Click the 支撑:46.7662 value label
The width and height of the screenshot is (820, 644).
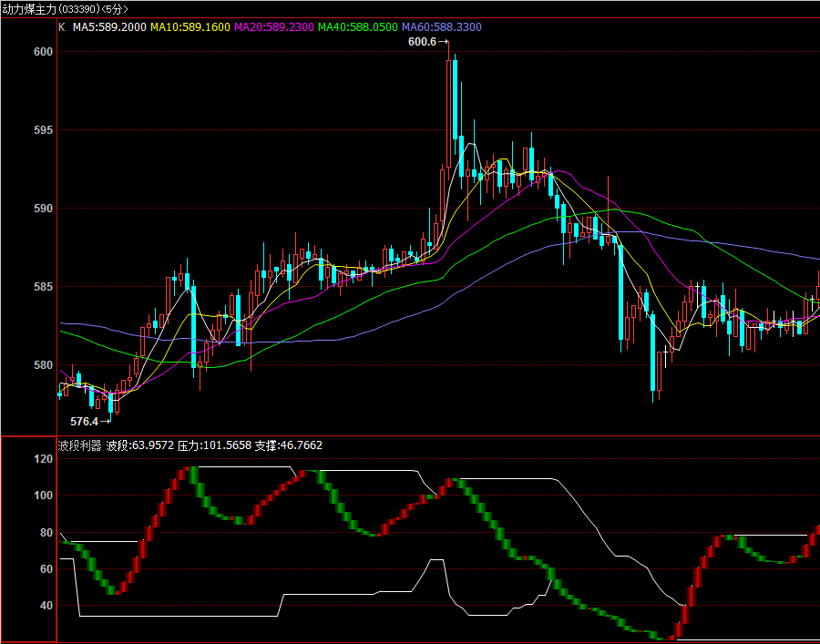[x=288, y=445]
